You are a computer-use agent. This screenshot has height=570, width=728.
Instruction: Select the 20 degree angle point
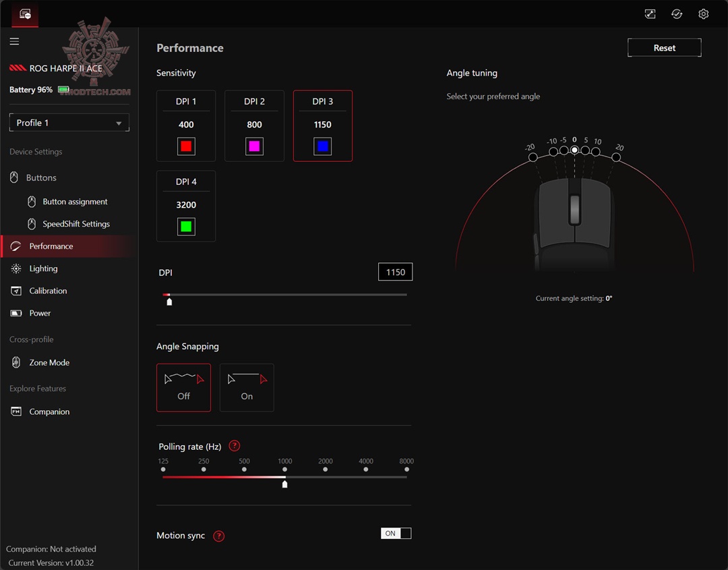tap(616, 157)
